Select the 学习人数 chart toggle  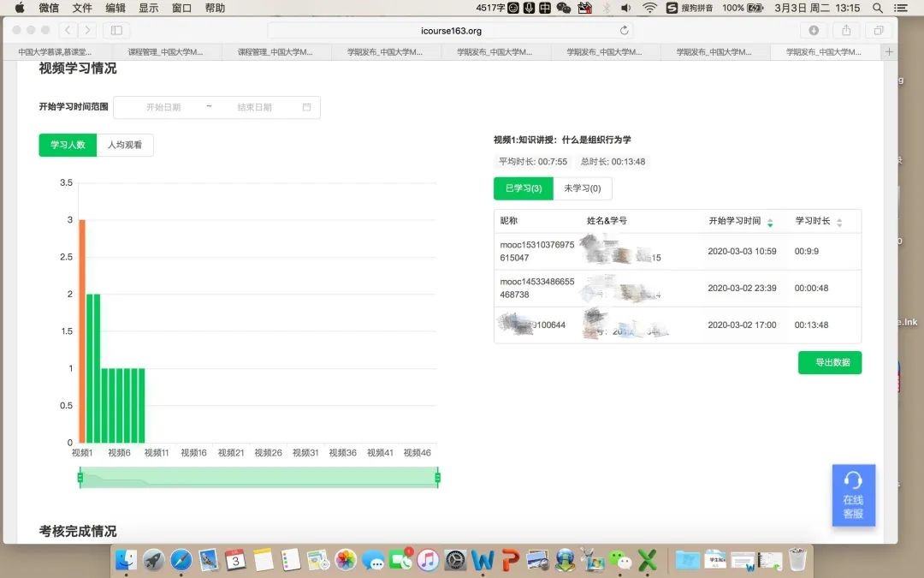68,146
